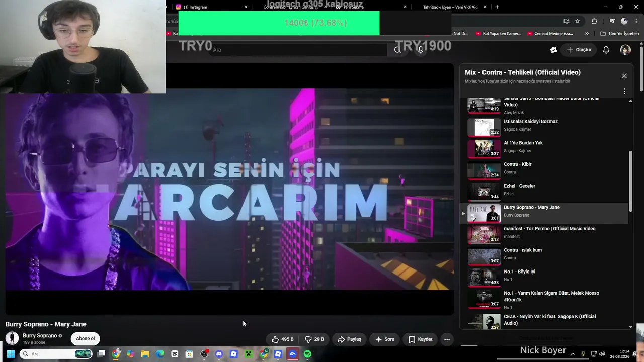This screenshot has width=644, height=362.
Task: Open OBS Studio from the taskbar
Action: (204, 354)
